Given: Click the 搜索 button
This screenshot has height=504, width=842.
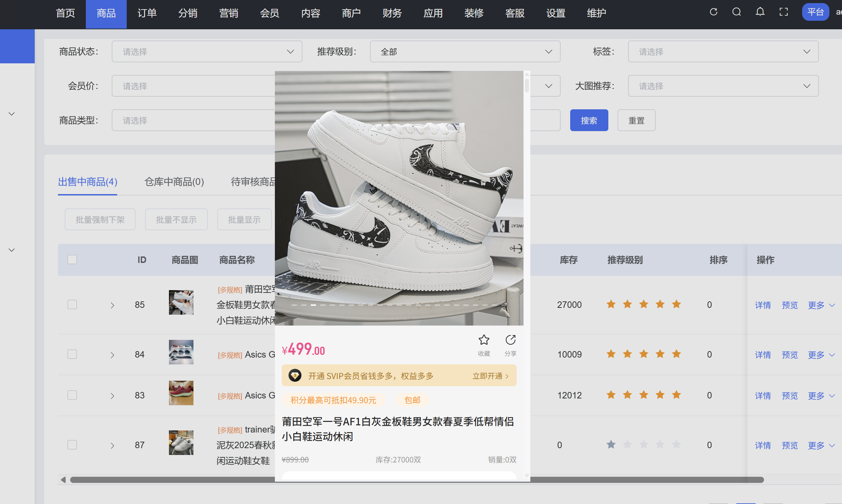Looking at the screenshot, I should [x=589, y=120].
